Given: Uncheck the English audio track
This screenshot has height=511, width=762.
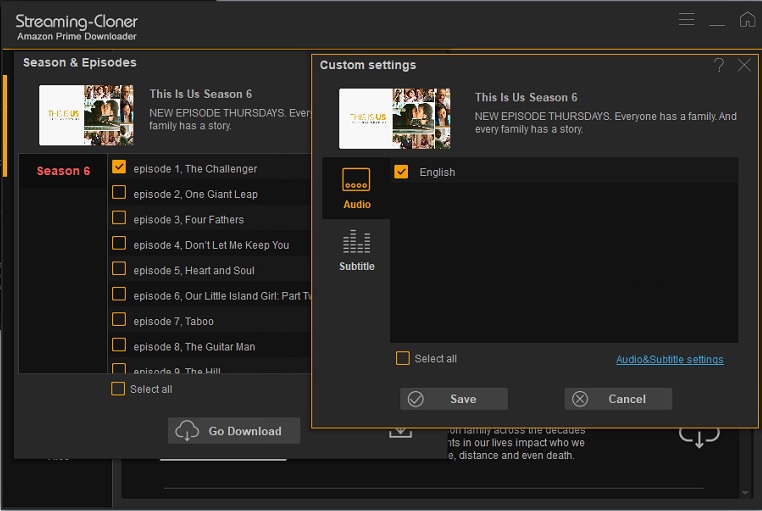Looking at the screenshot, I should [x=401, y=171].
